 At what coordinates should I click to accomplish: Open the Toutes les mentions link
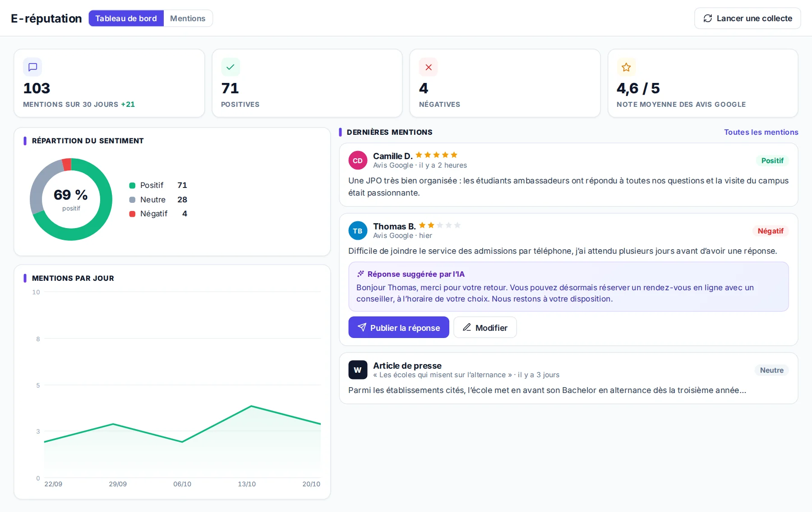click(761, 132)
